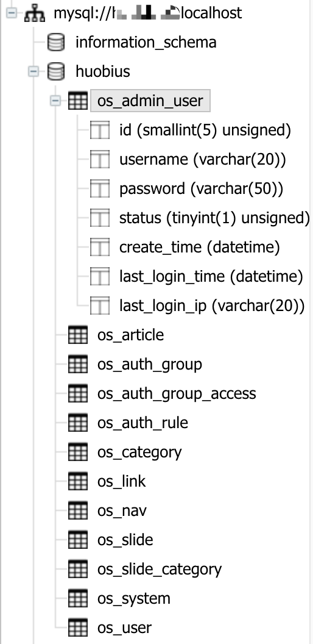Select the username (varchar(20)) column

[x=203, y=159]
